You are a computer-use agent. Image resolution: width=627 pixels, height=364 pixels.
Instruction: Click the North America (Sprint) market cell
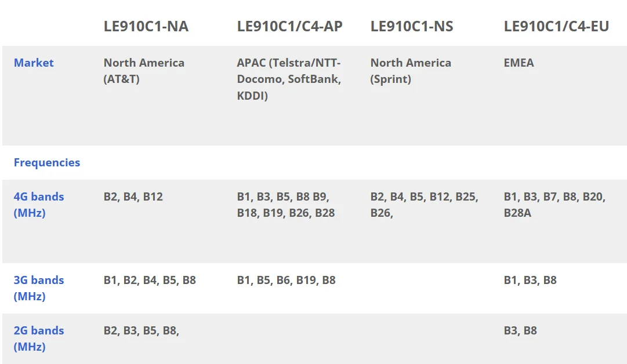pos(411,71)
